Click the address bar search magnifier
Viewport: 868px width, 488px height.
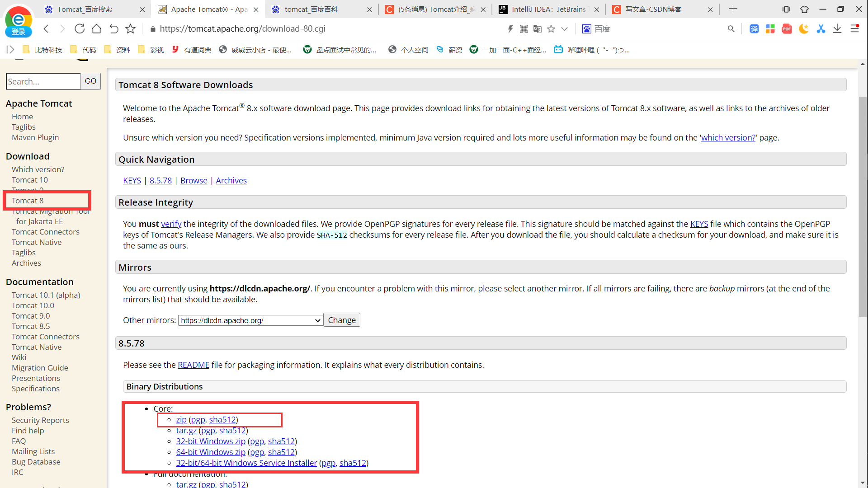(731, 29)
